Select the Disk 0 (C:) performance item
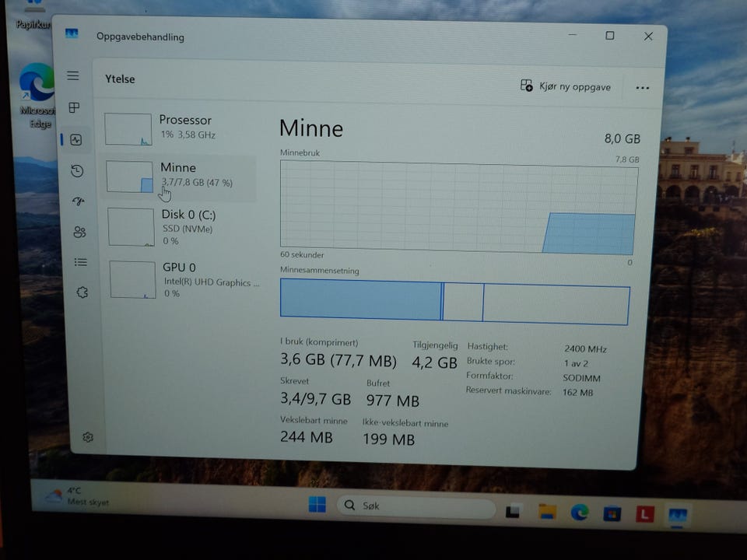 point(181,226)
